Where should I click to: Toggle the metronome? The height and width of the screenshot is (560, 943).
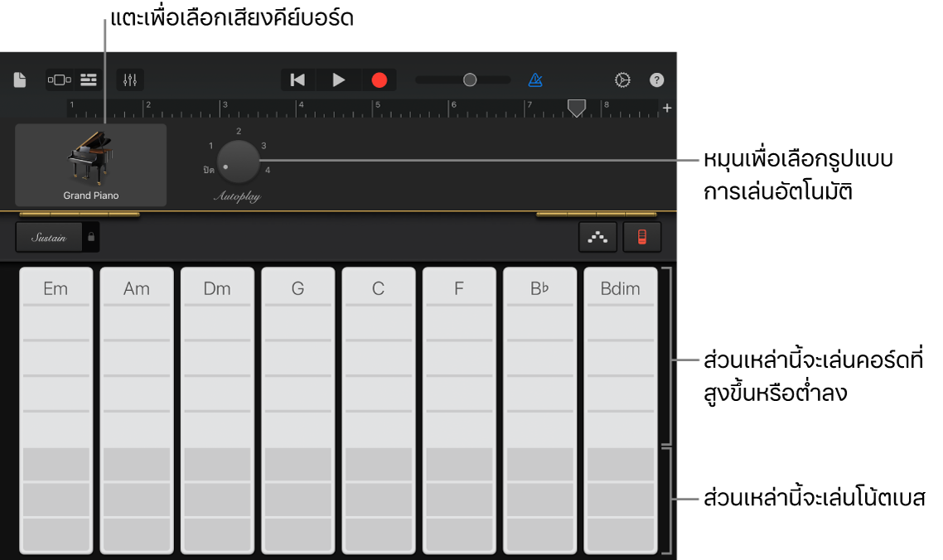(535, 80)
